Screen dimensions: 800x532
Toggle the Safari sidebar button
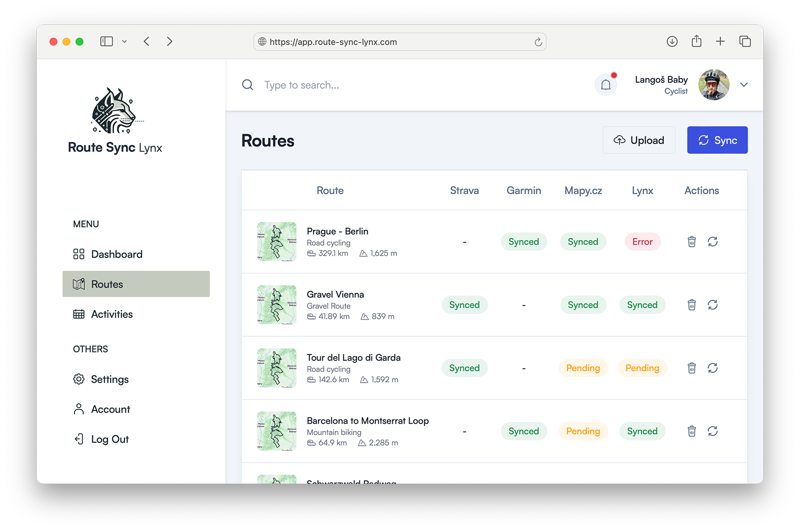(x=106, y=41)
